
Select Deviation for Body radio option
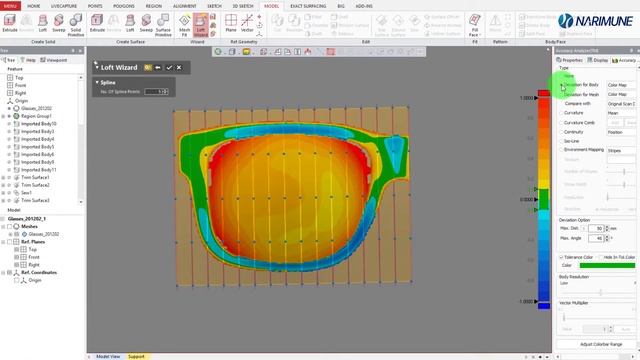coord(562,85)
